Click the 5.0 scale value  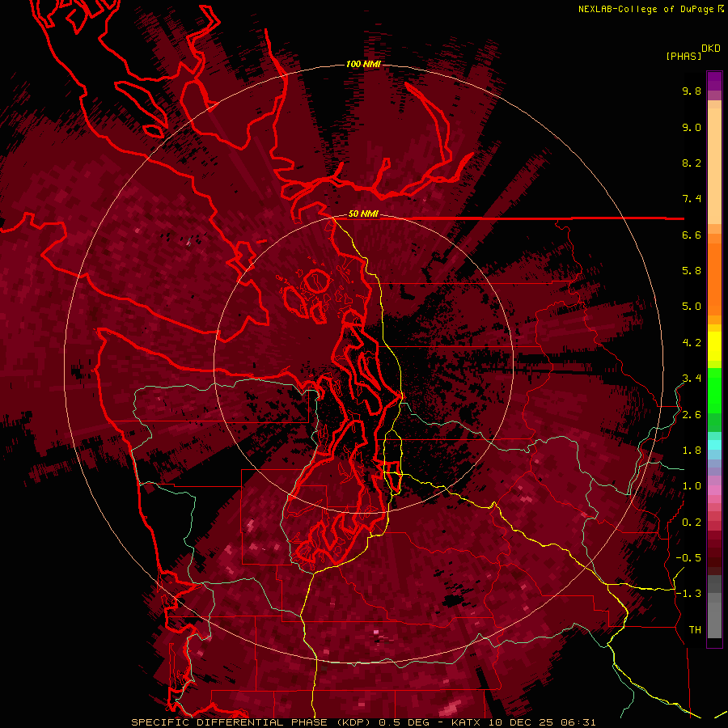[692, 307]
